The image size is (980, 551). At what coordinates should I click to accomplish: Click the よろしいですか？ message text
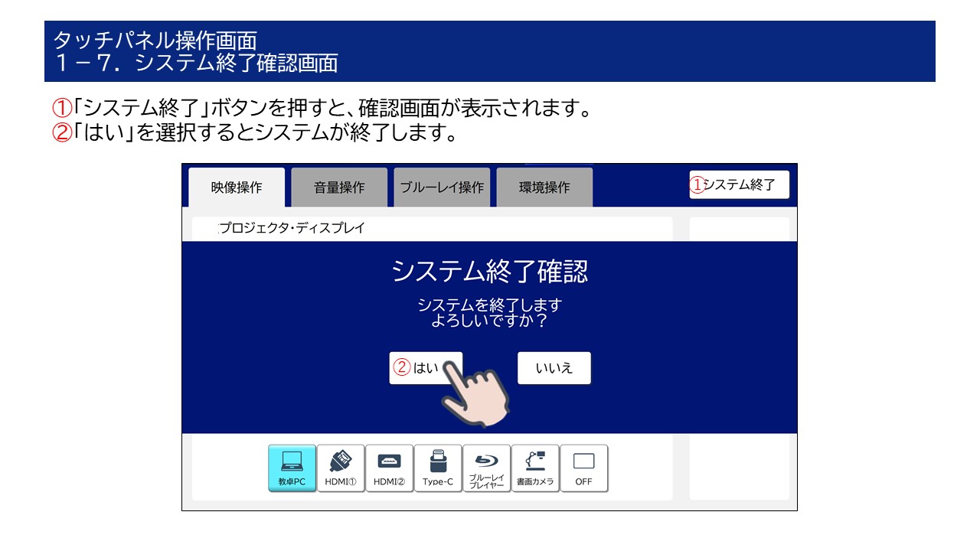(x=490, y=321)
